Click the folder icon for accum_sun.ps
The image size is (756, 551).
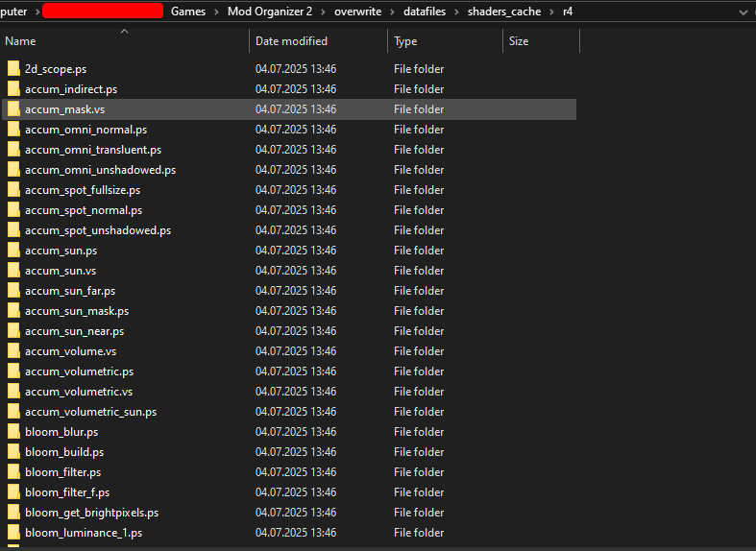tap(13, 251)
